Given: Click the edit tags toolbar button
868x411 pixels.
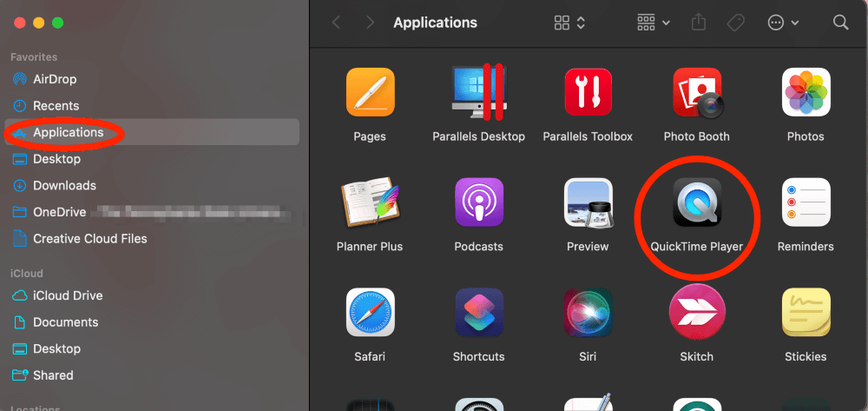Looking at the screenshot, I should (736, 23).
